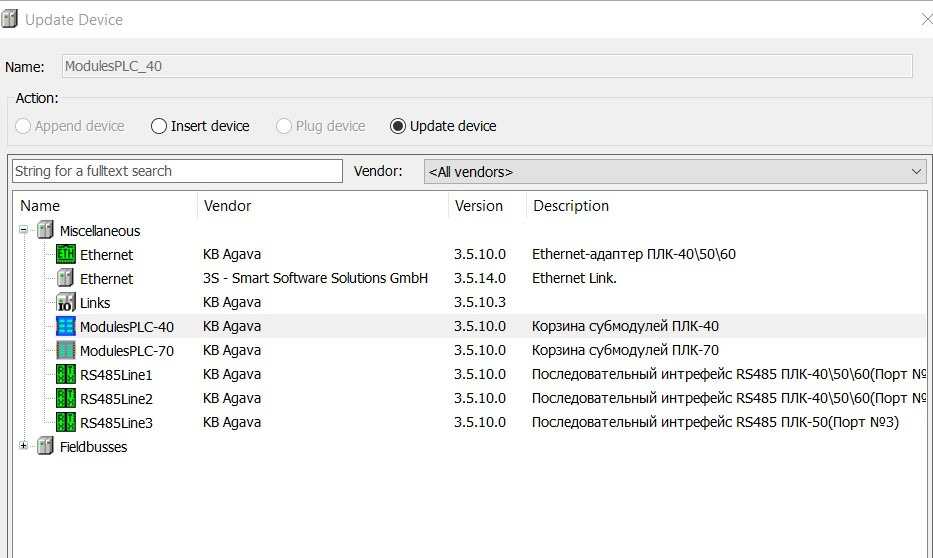933x558 pixels.
Task: Click description Корзина субмодулей ПЛК-40
Action: pos(625,326)
